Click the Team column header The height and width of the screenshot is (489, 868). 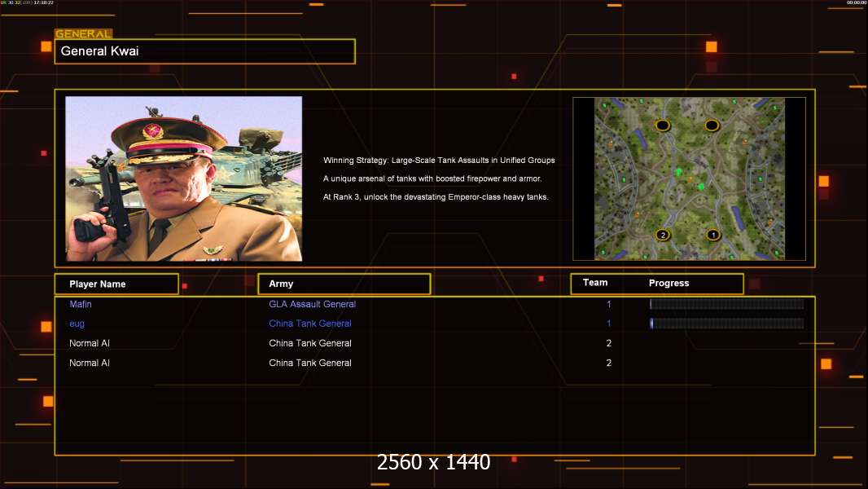(595, 283)
